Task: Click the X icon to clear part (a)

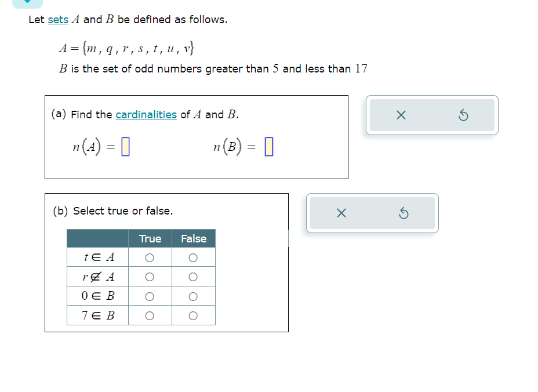Action: 400,115
